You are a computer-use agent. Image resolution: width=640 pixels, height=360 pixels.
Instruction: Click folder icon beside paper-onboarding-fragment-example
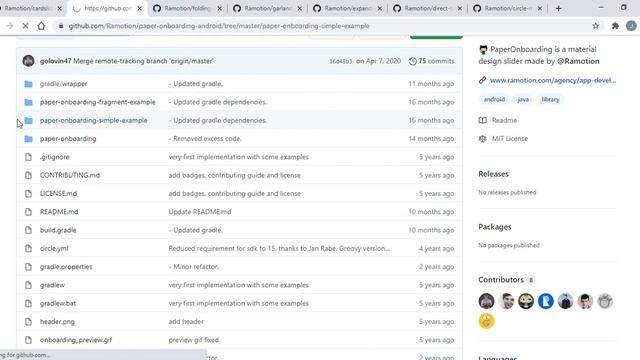(28, 102)
